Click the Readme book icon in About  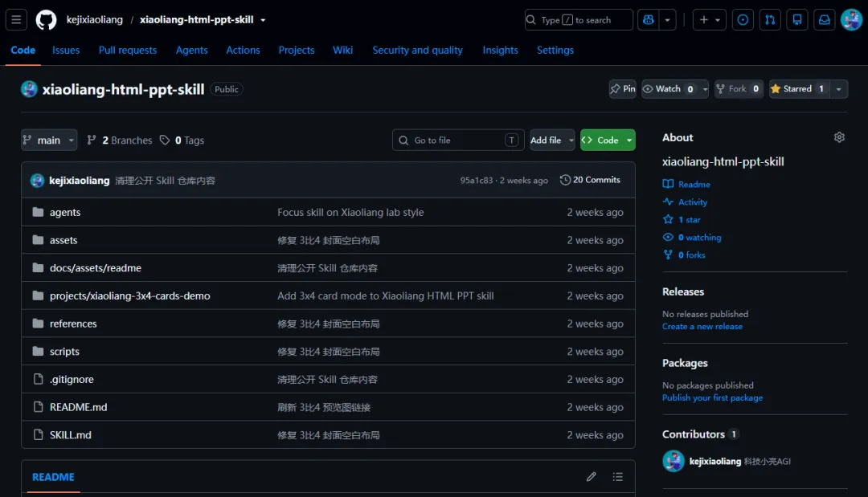click(668, 184)
